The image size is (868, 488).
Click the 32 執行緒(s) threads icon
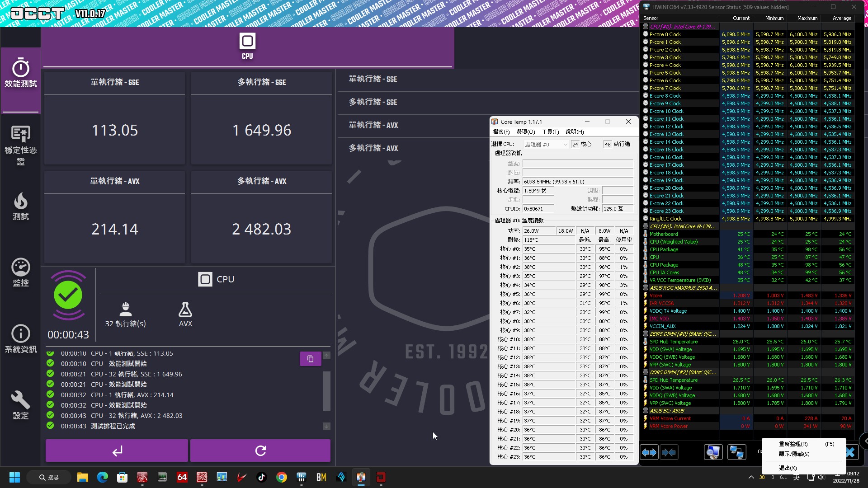pyautogui.click(x=126, y=310)
